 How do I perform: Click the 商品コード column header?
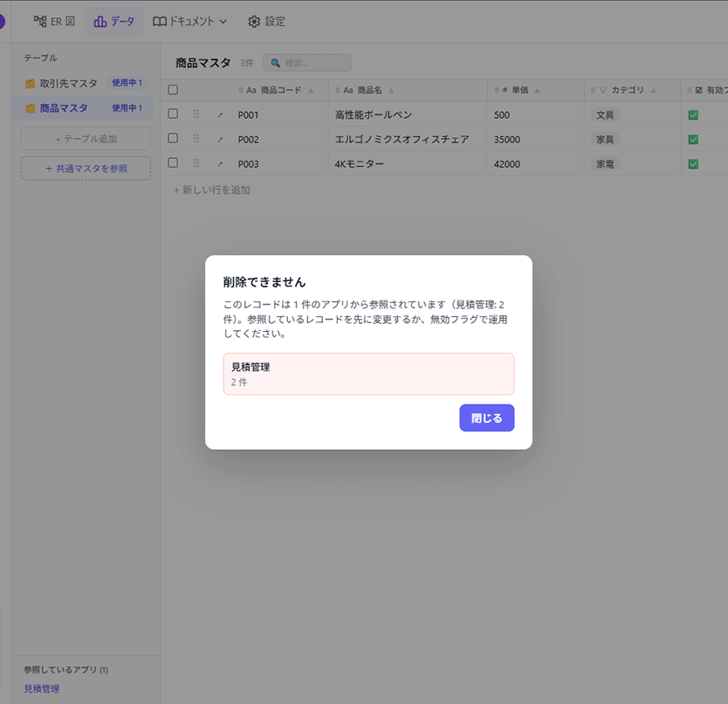click(x=280, y=90)
